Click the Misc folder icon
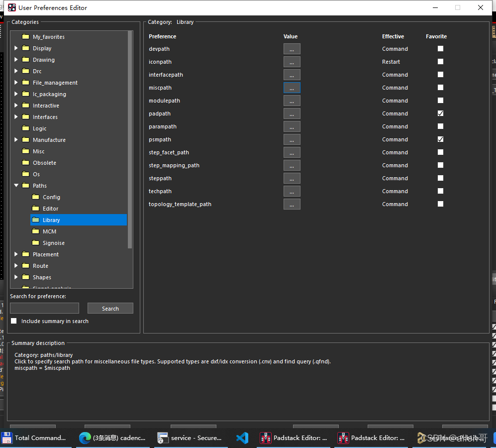496x448 pixels. [x=26, y=151]
